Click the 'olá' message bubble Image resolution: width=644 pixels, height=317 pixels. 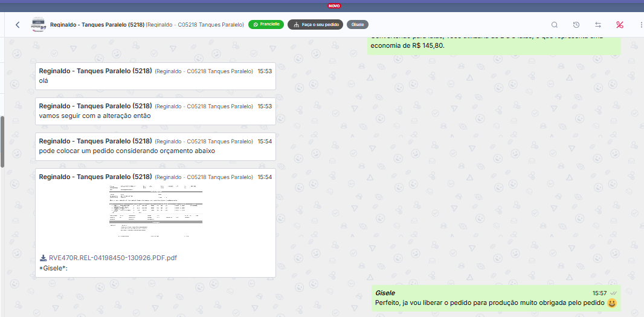click(155, 76)
